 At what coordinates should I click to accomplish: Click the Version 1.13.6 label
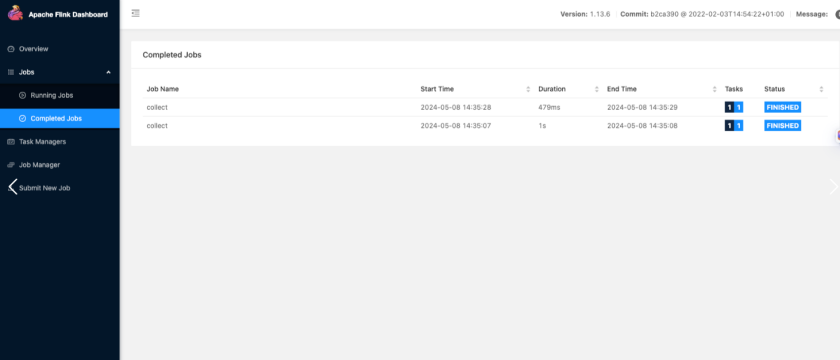(x=586, y=14)
